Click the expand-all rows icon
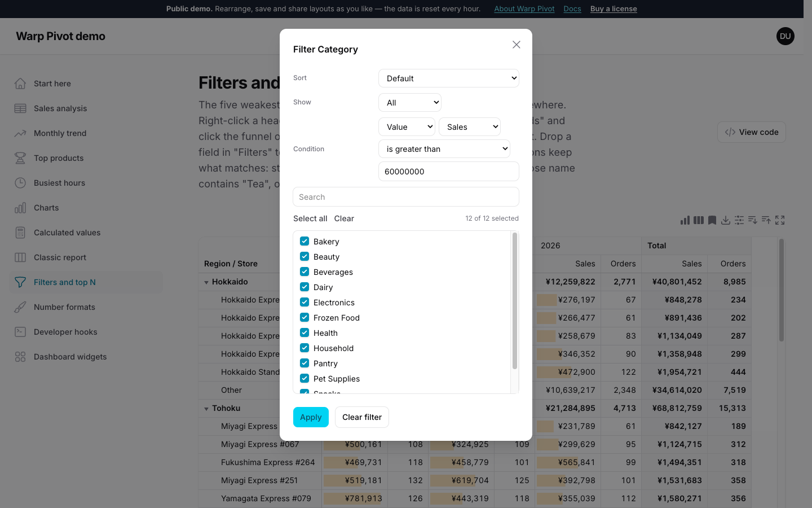 (x=753, y=220)
